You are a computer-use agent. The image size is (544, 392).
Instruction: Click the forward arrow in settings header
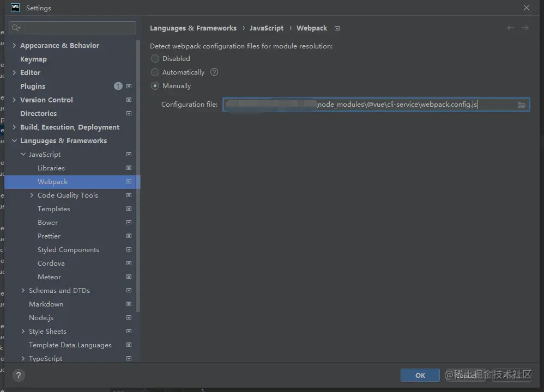tap(525, 28)
